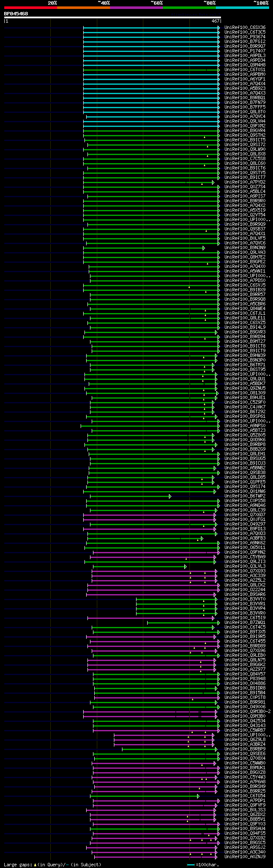Select hit UniRef100_Q7X6D7
This screenshot has height=868, width=273.
(x=245, y=514)
